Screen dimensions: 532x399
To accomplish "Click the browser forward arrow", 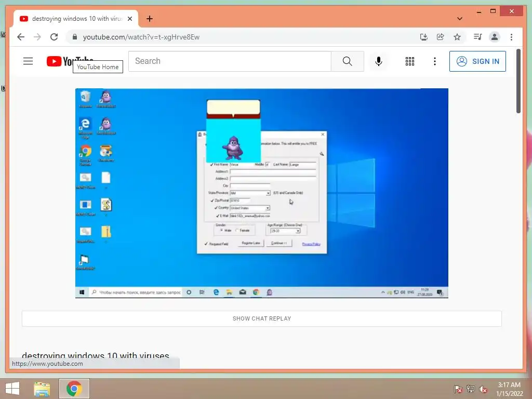I will [37, 37].
